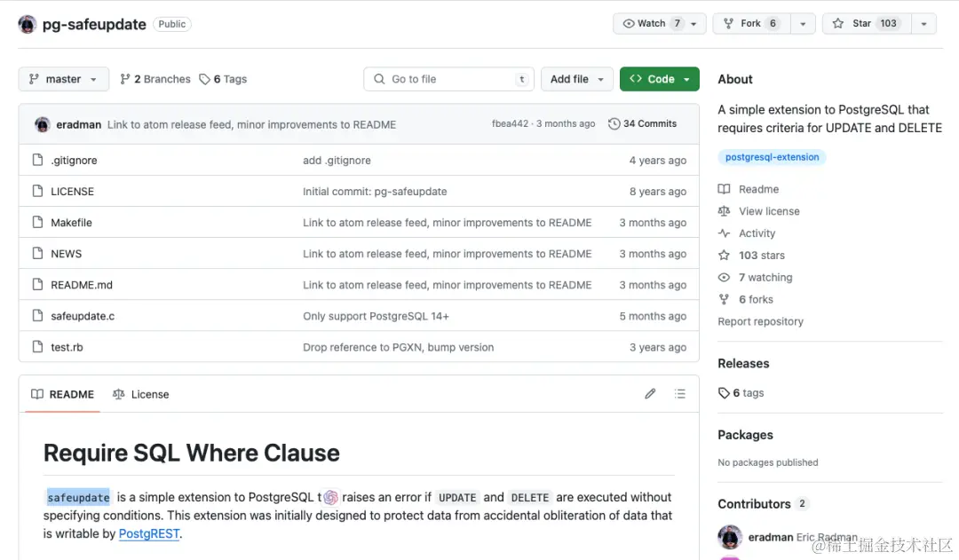Open the 'add .gitignore' commit message
959x560 pixels.
[x=337, y=160]
